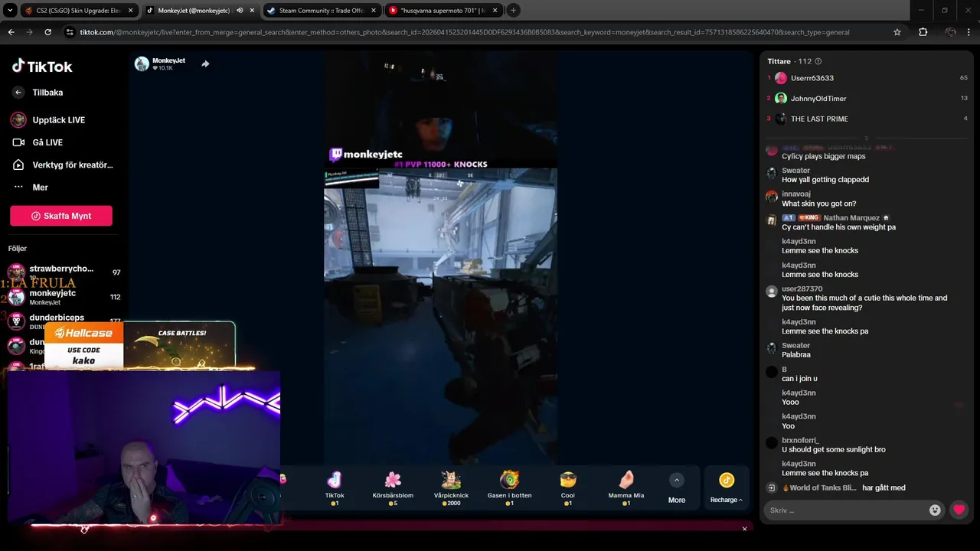Close the MonkeyJet TikTok tab

[x=251, y=11]
